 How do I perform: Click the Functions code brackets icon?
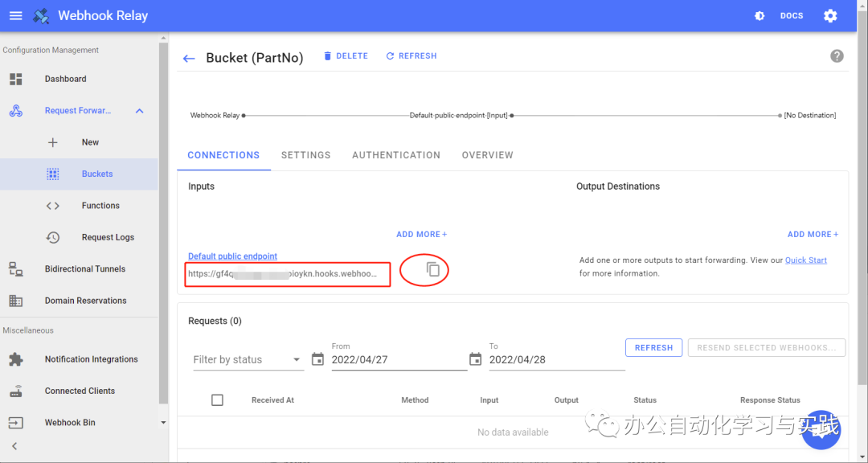52,206
